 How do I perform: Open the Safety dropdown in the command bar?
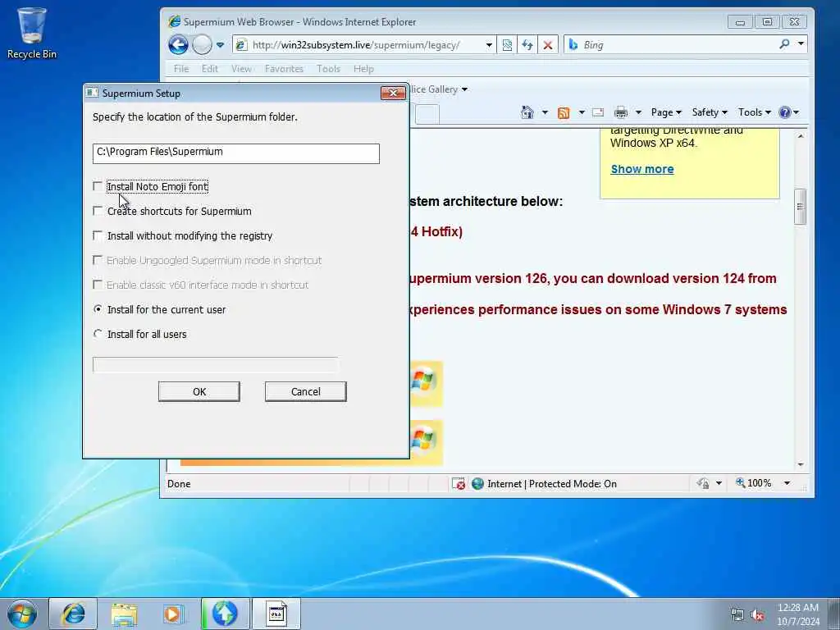point(710,112)
